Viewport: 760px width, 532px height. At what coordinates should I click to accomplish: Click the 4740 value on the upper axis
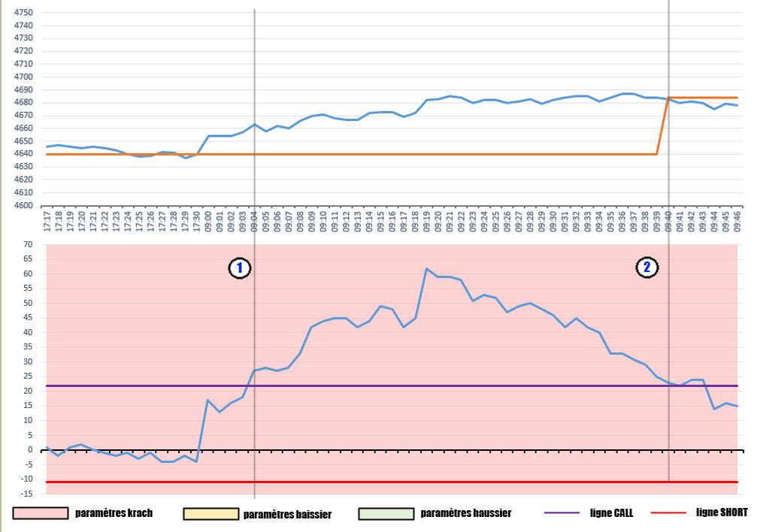(x=24, y=26)
